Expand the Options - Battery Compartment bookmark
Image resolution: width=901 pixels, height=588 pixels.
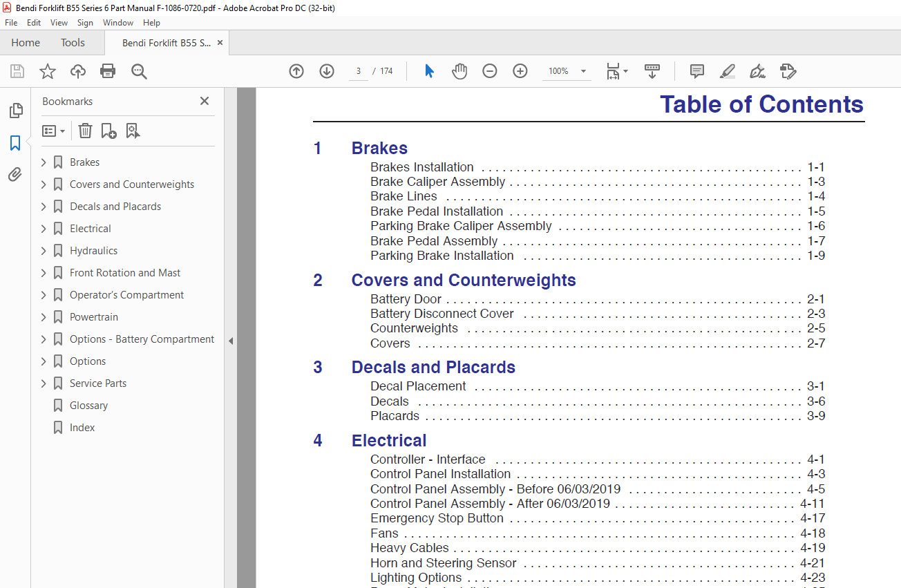coord(44,339)
